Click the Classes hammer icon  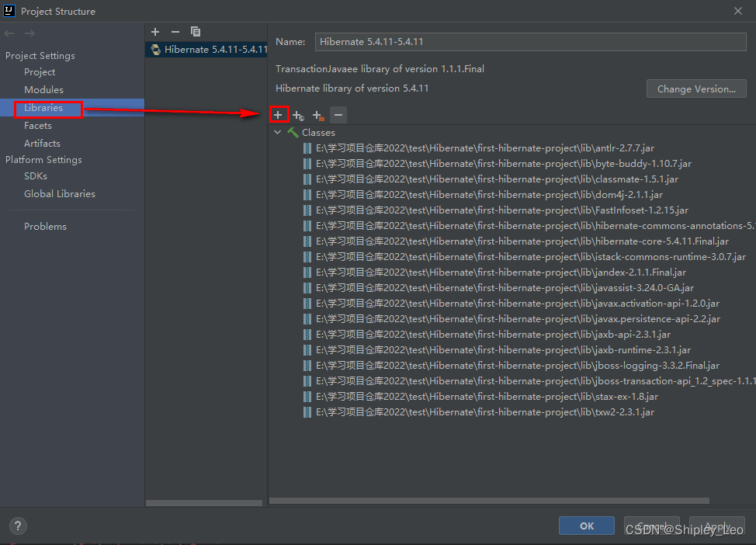point(293,132)
